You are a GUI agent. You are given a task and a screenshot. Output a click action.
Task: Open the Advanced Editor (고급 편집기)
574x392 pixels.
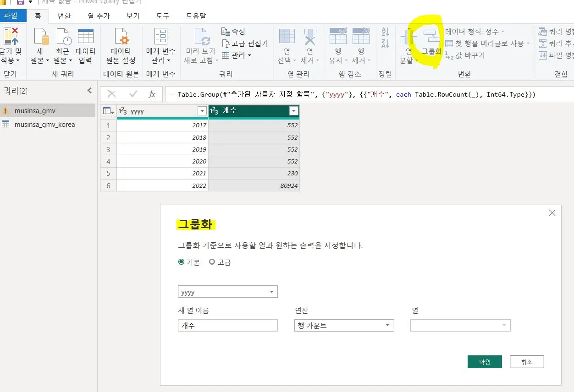(x=244, y=44)
